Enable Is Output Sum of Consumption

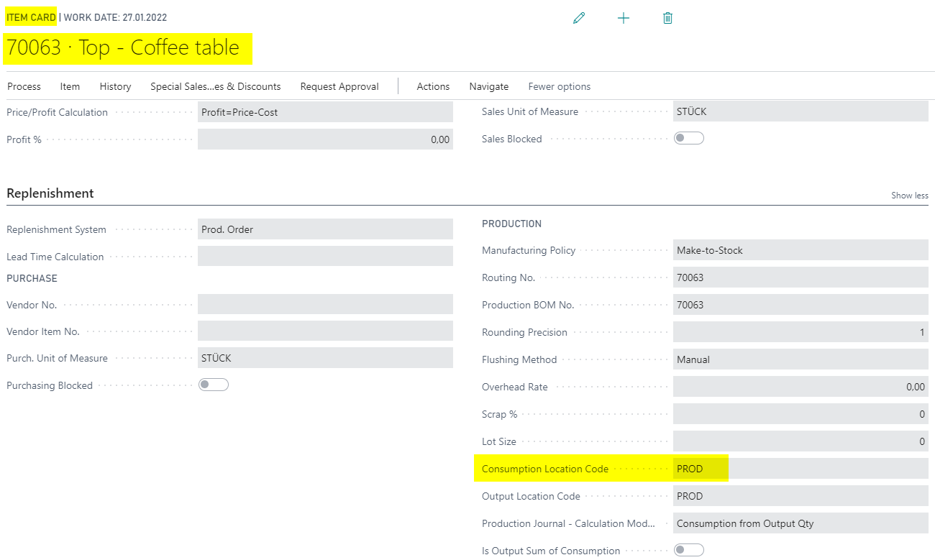coord(688,550)
